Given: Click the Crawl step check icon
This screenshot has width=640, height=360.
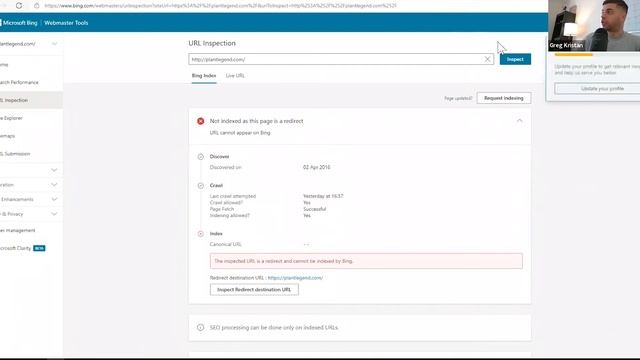Looking at the screenshot, I should (200, 186).
